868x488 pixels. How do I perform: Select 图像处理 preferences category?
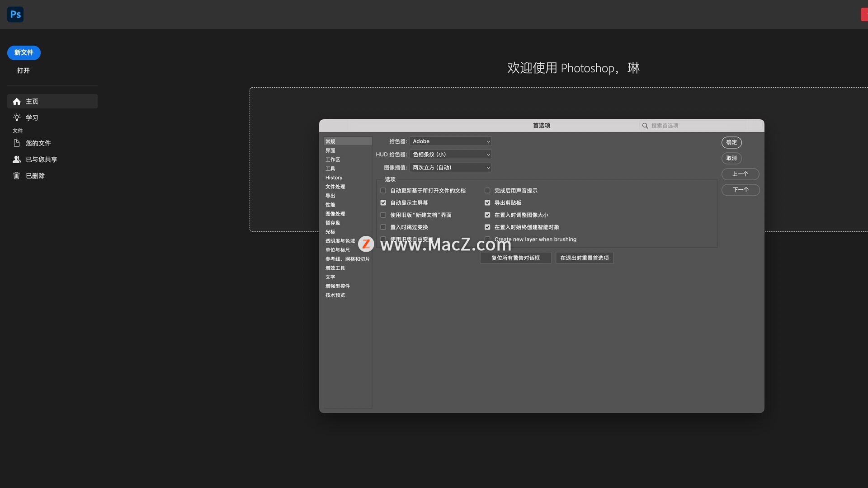coord(348,214)
